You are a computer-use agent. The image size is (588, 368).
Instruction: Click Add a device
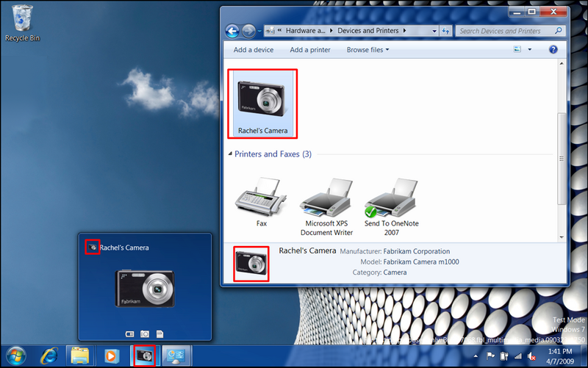[x=253, y=50]
